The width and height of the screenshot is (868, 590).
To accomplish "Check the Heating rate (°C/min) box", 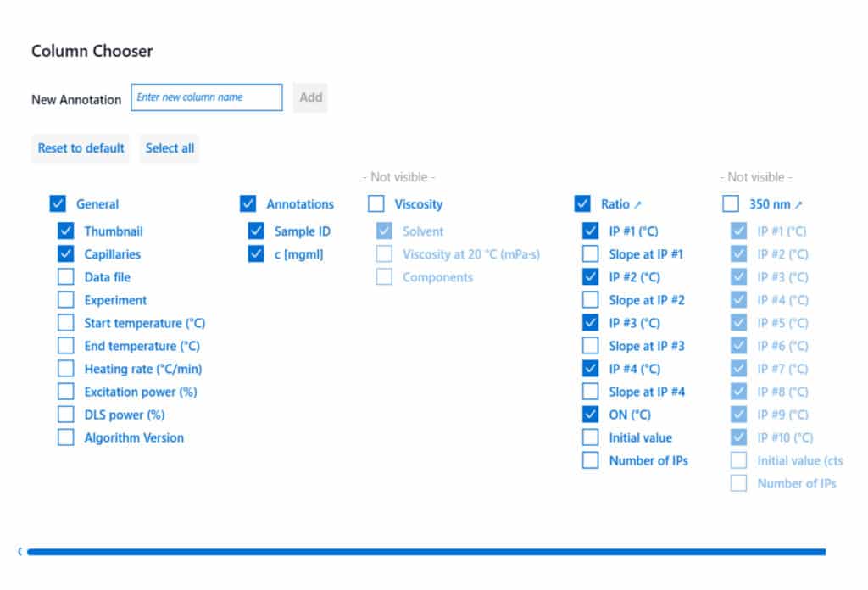I will 65,369.
